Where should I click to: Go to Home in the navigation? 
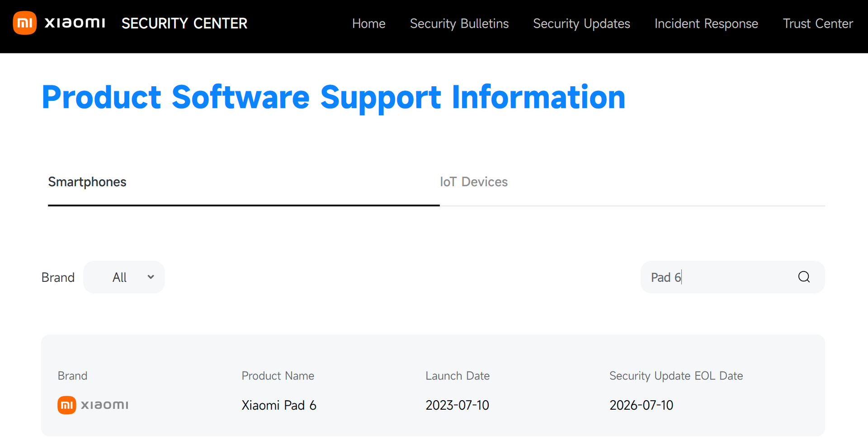click(368, 23)
